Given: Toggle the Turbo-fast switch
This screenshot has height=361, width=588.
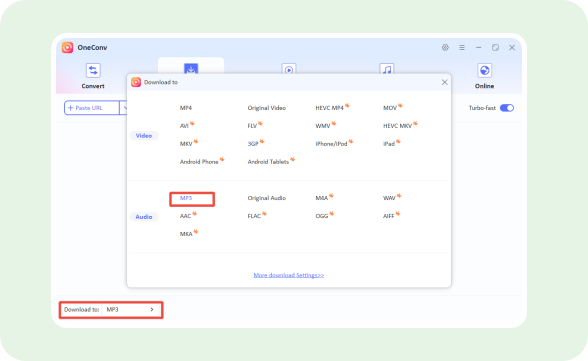Looking at the screenshot, I should [507, 108].
